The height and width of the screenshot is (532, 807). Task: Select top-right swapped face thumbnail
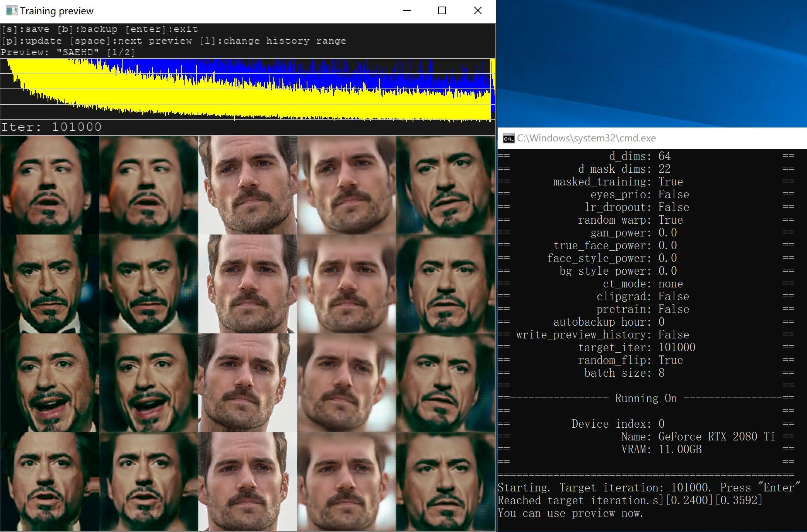point(446,185)
